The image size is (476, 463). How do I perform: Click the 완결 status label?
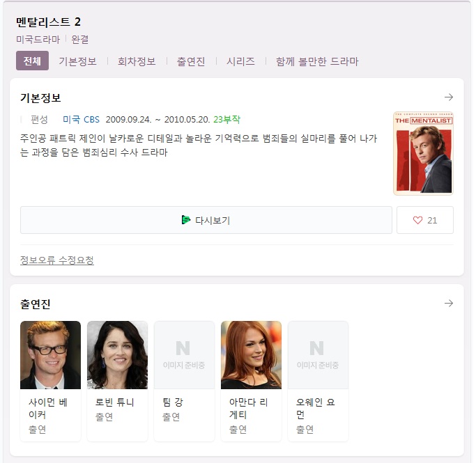coord(80,40)
